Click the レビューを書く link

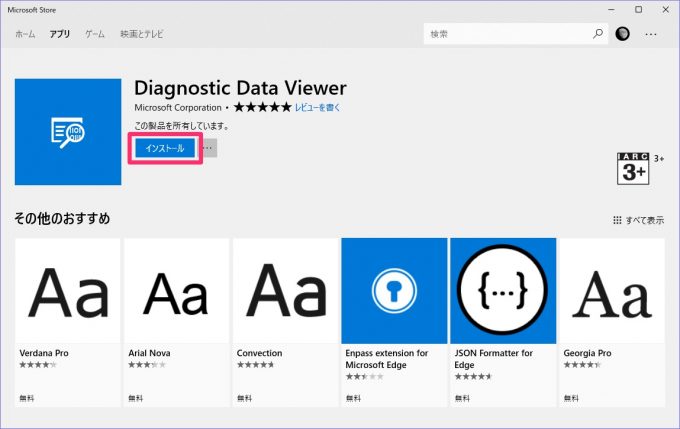[x=317, y=108]
